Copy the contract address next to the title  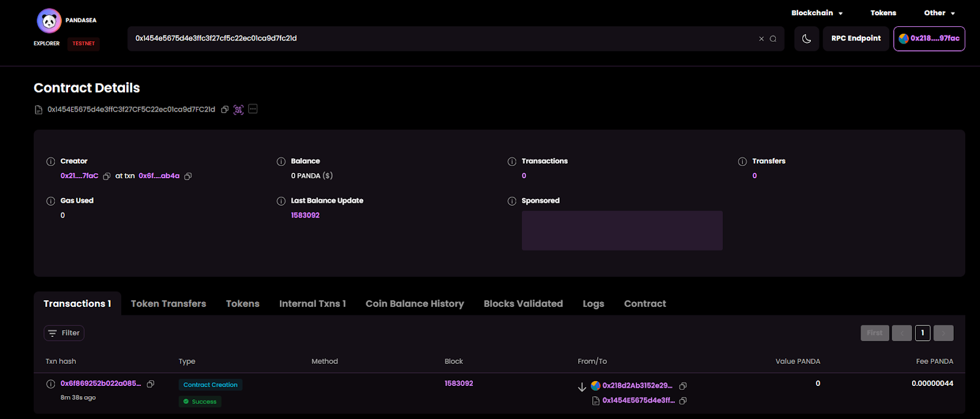tap(225, 110)
